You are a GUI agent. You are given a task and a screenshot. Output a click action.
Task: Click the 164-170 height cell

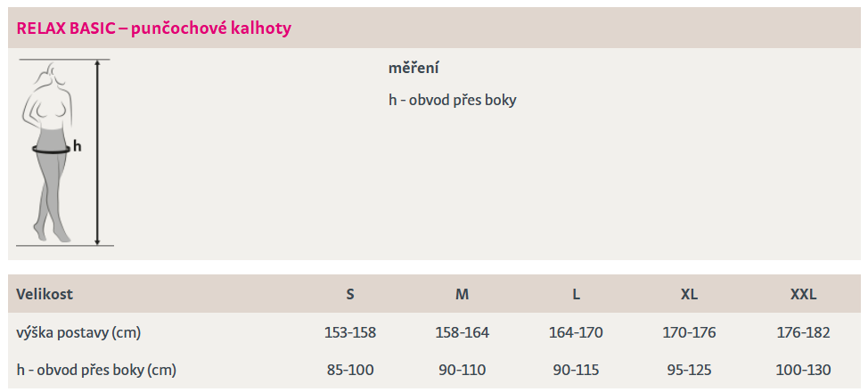(x=576, y=332)
